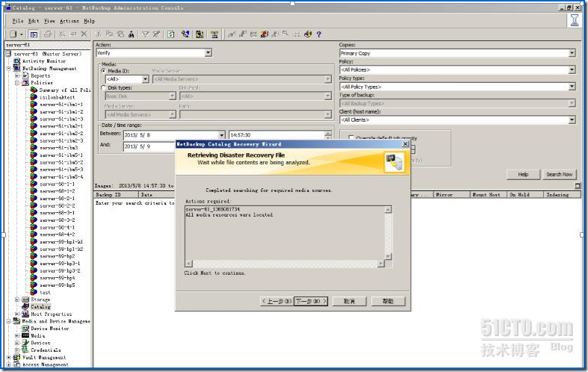Click the time field spinner arrows
Image resolution: width=588 pixels, height=372 pixels.
pos(328,135)
